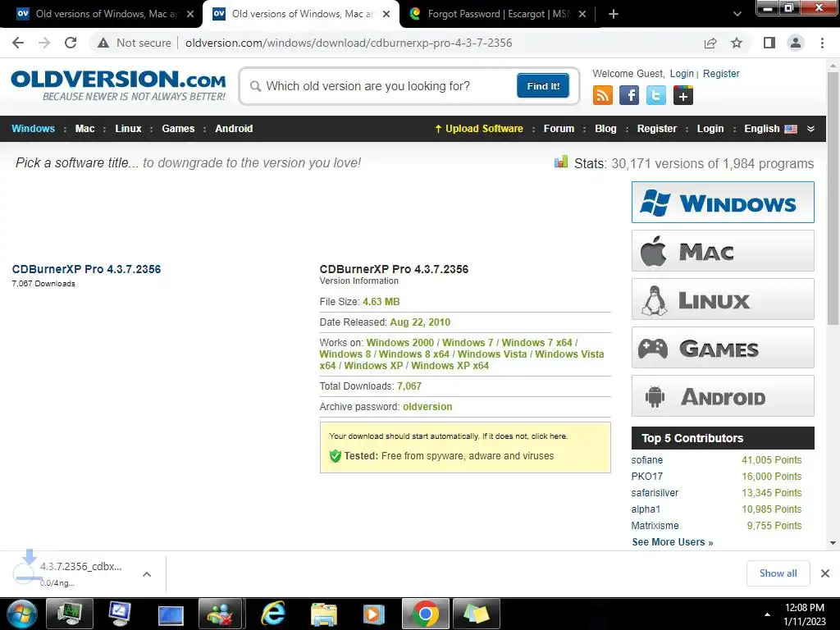Viewport: 840px width, 630px height.
Task: Click the browser address bar URL
Action: pos(348,43)
